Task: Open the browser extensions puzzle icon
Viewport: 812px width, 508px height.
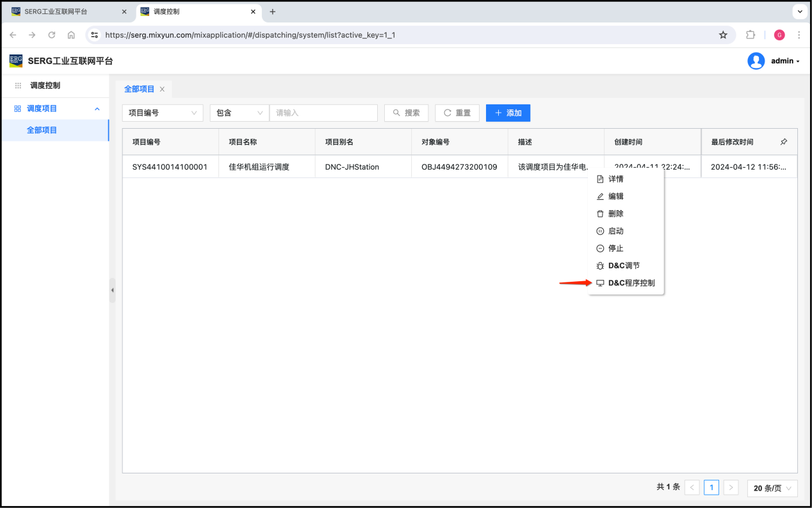Action: pos(751,35)
